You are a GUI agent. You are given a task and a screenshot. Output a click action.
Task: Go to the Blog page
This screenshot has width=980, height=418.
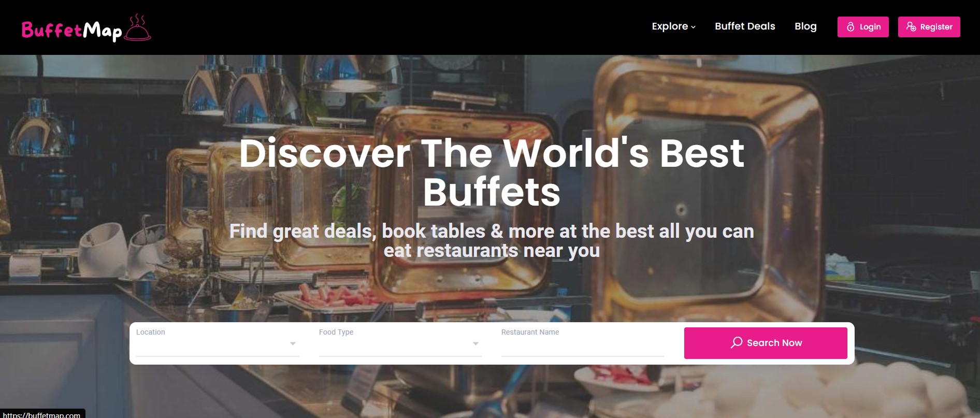(805, 26)
